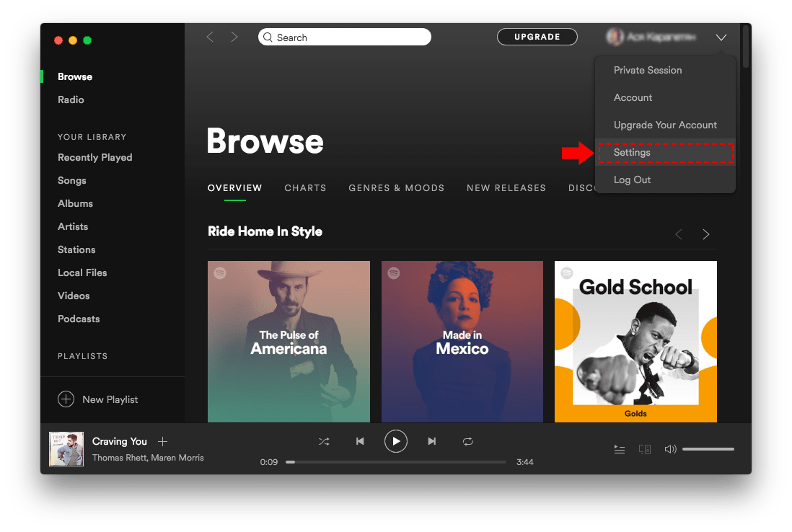Image resolution: width=792 pixels, height=532 pixels.
Task: Click the UPGRADE button
Action: point(537,37)
